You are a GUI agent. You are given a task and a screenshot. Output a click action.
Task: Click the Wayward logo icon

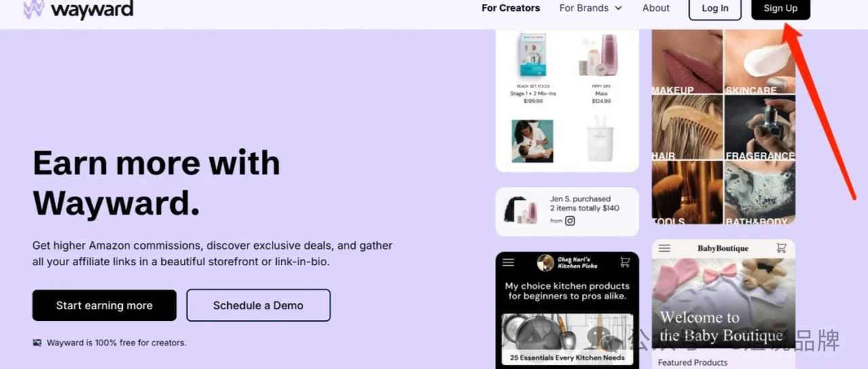(x=33, y=9)
